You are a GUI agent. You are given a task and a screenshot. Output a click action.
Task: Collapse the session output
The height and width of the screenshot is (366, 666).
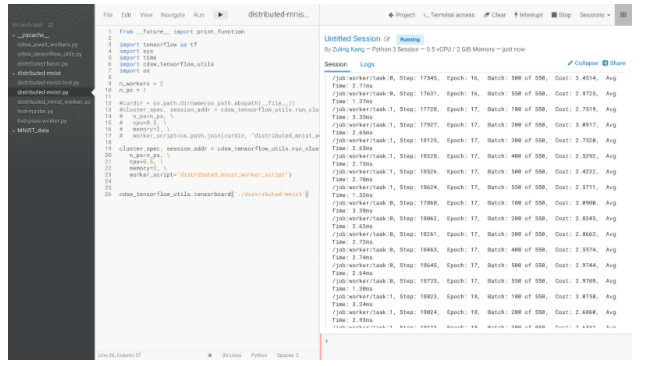(582, 63)
